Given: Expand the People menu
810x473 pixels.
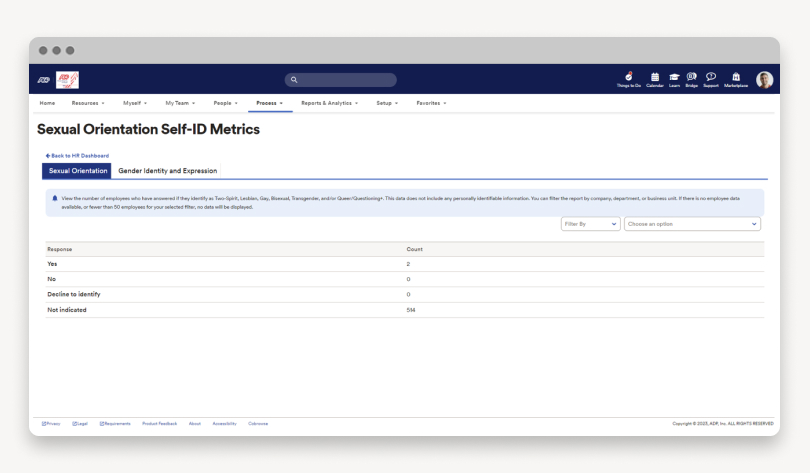Looking at the screenshot, I should [x=226, y=103].
